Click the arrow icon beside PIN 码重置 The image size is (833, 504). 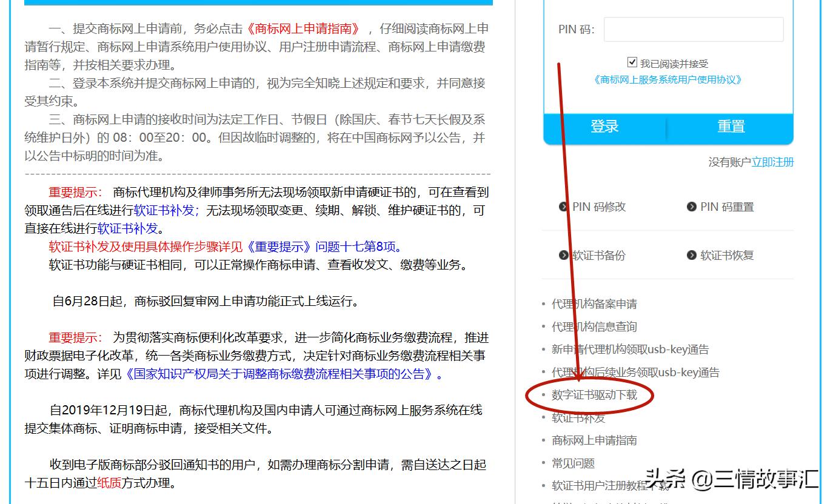coord(692,207)
